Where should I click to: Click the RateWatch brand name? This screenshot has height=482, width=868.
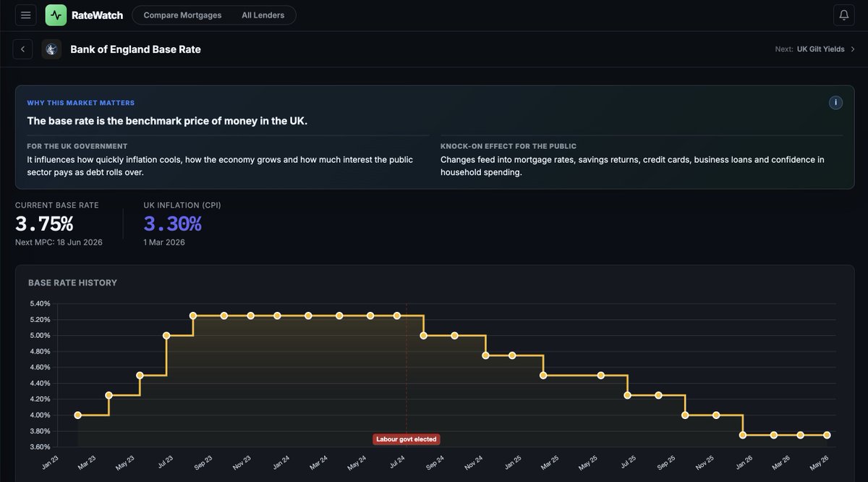point(97,15)
